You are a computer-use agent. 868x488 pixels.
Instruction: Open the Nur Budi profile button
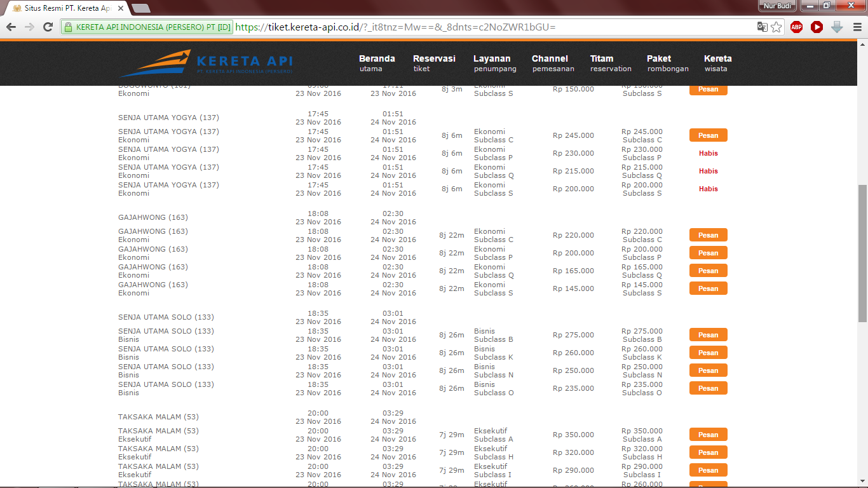[776, 6]
